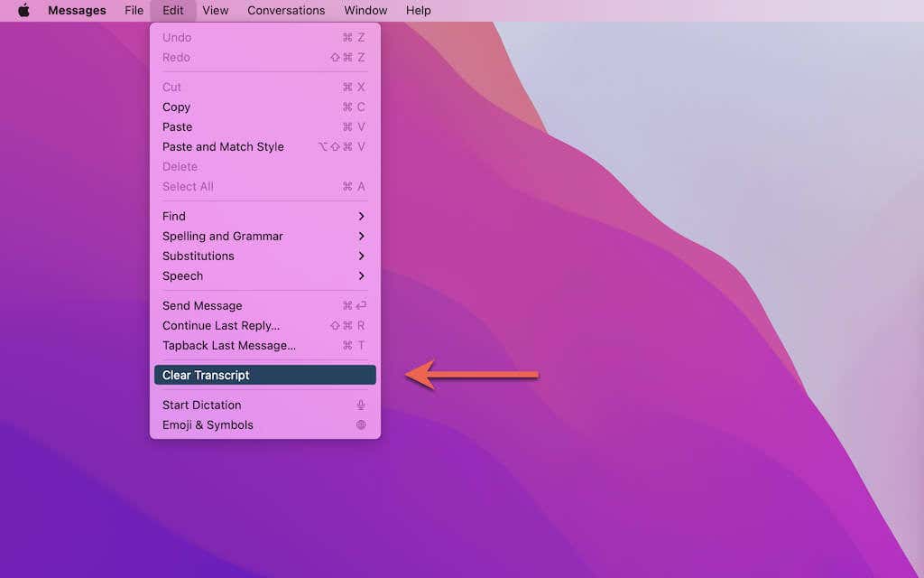
Task: Click the Undo menu item
Action: point(265,38)
